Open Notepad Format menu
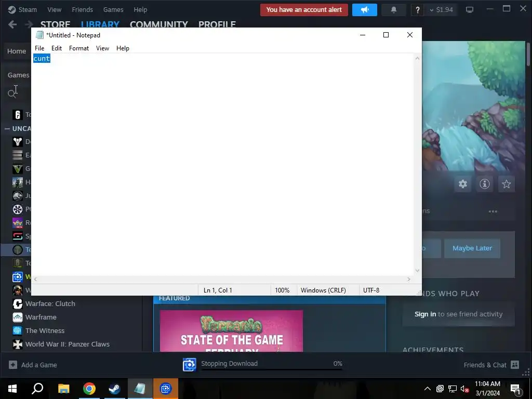The height and width of the screenshot is (399, 532). tap(79, 48)
